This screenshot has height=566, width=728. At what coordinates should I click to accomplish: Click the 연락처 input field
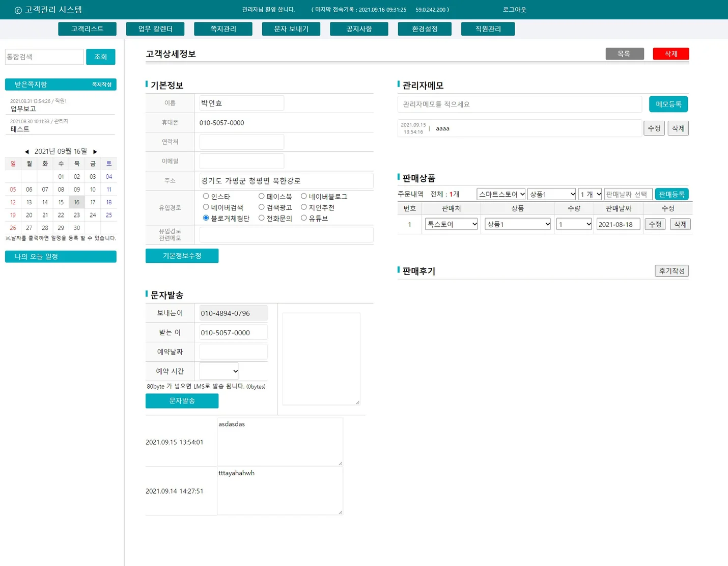pyautogui.click(x=242, y=142)
